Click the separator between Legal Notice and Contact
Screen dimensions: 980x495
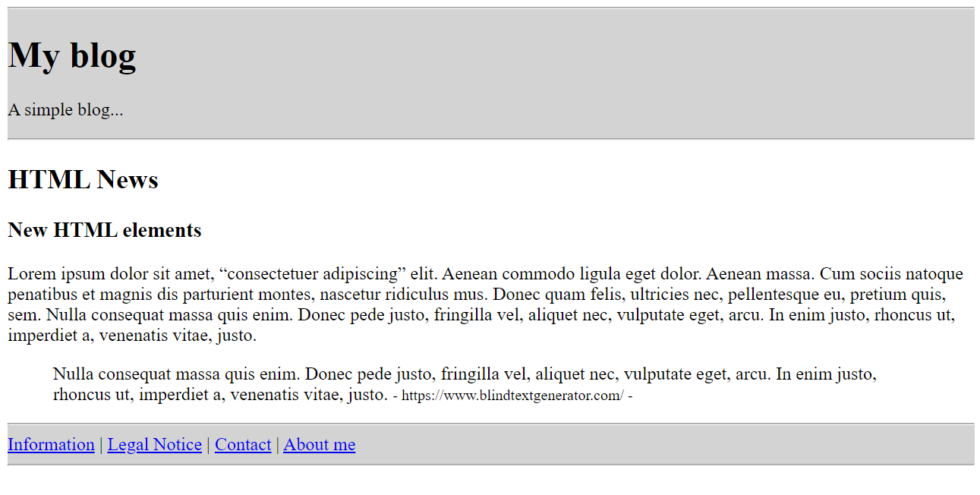(x=209, y=445)
